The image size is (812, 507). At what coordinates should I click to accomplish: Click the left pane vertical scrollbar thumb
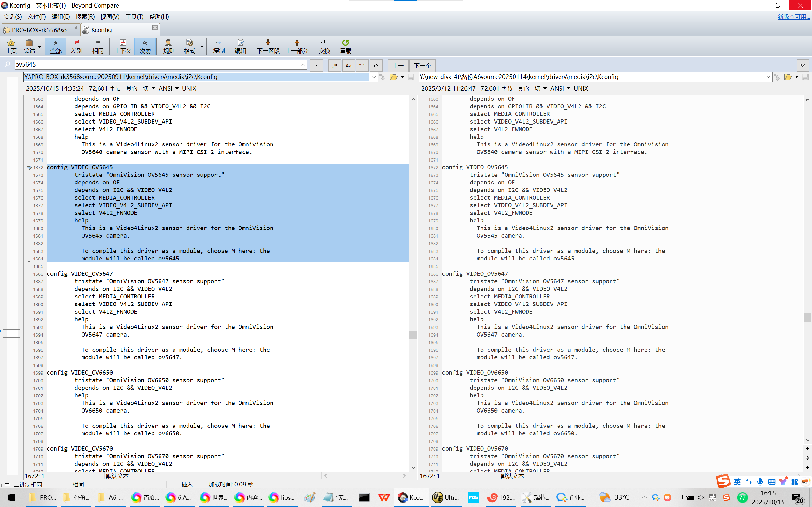(x=413, y=335)
